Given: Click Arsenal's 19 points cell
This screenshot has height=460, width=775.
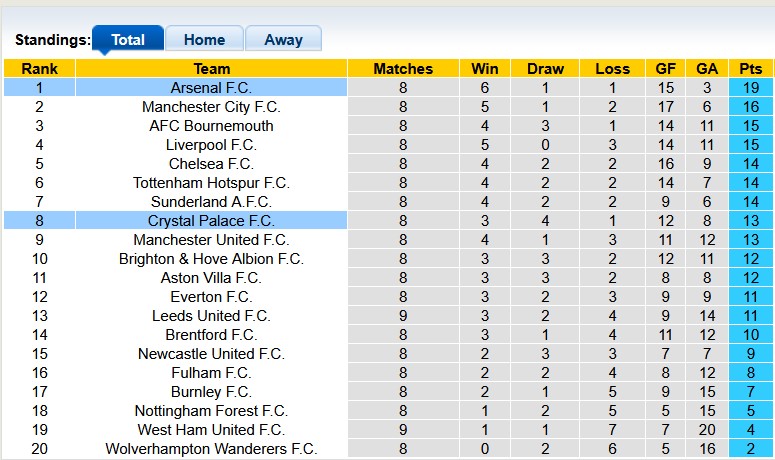Looking at the screenshot, I should (x=750, y=88).
